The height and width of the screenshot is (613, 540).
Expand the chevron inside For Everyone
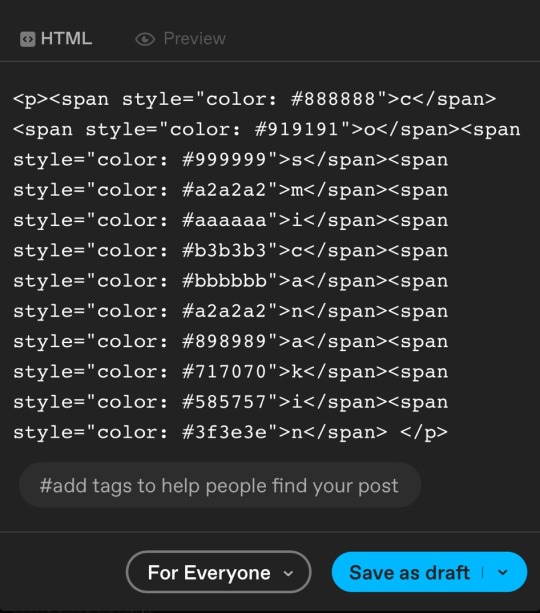[288, 573]
